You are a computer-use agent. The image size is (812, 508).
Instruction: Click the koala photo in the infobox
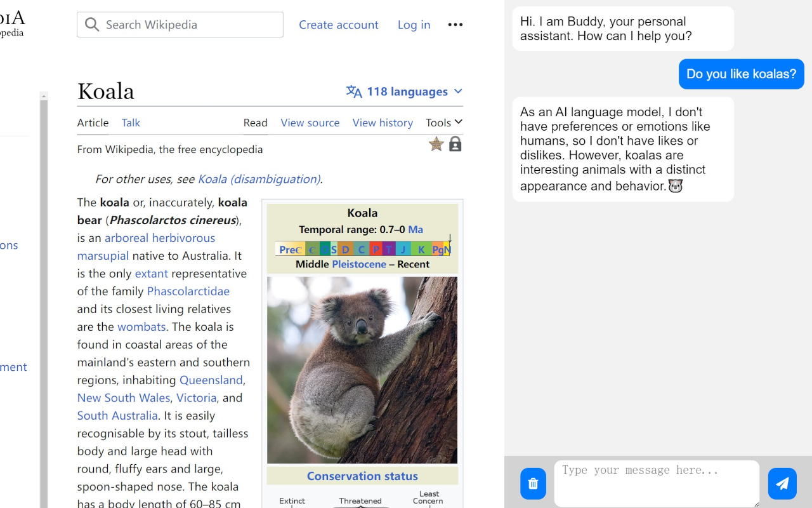[x=362, y=368]
